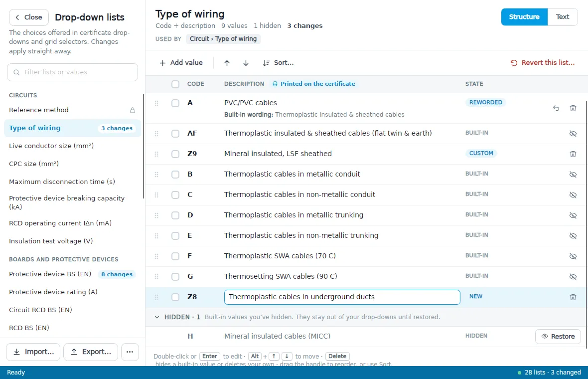588x379 pixels.
Task: Open the three-dots more options menu
Action: (x=130, y=352)
